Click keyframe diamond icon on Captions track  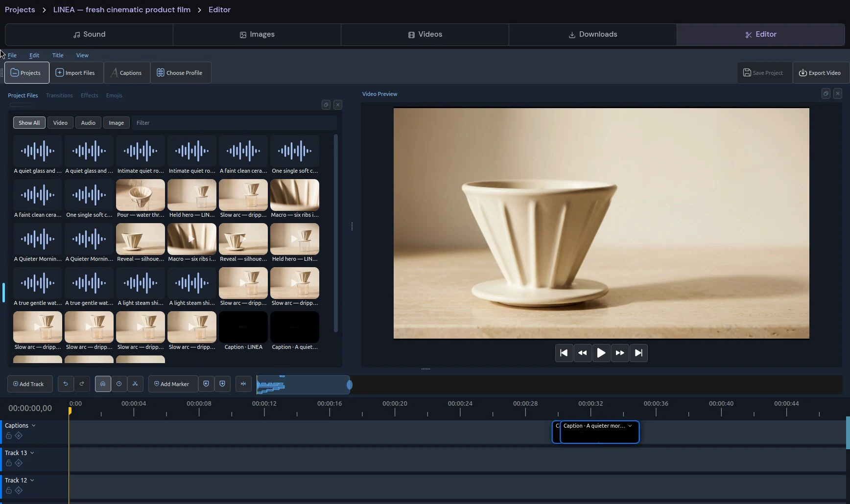(19, 435)
